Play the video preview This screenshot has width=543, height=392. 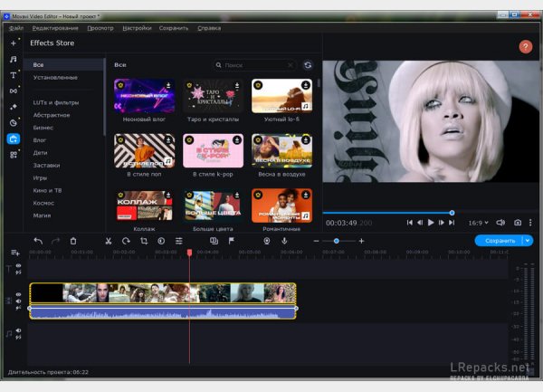[x=431, y=223]
